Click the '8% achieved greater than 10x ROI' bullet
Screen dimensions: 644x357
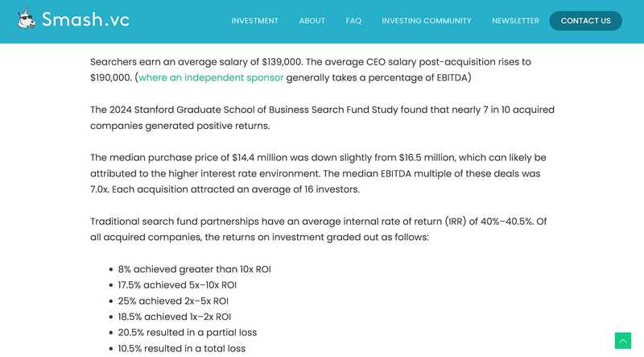tap(194, 269)
